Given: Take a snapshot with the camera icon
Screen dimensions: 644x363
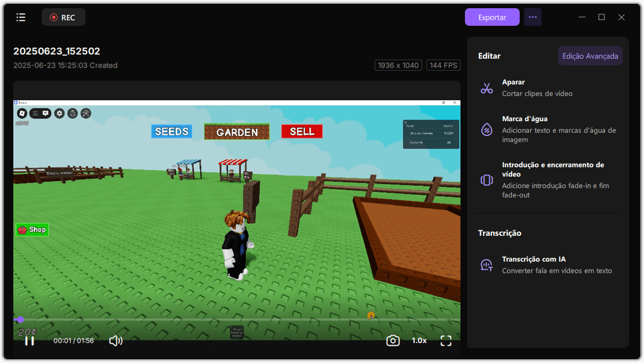Looking at the screenshot, I should 393,341.
